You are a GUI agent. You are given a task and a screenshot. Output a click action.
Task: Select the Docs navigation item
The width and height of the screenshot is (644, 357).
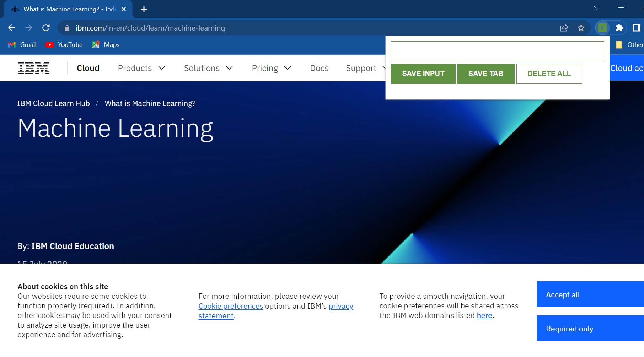319,68
